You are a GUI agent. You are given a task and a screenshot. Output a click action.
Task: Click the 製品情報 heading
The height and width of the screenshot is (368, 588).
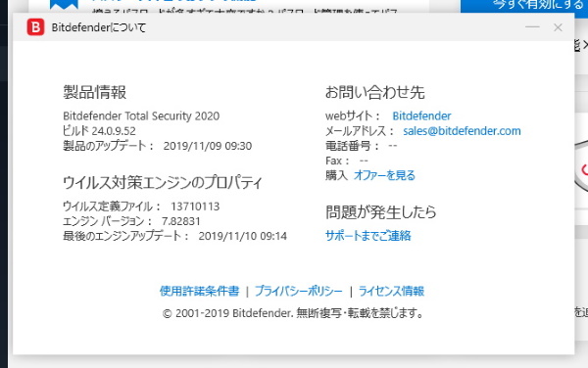tap(94, 92)
